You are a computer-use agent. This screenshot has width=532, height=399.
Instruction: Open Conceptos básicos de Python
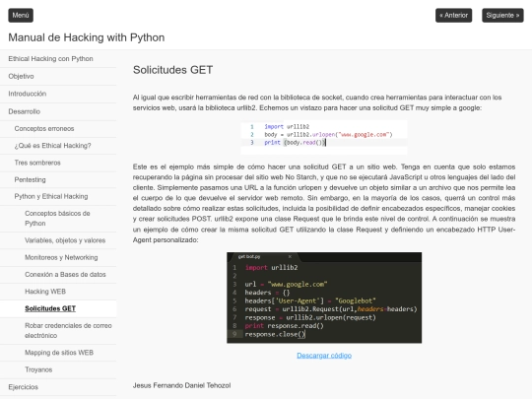point(58,219)
